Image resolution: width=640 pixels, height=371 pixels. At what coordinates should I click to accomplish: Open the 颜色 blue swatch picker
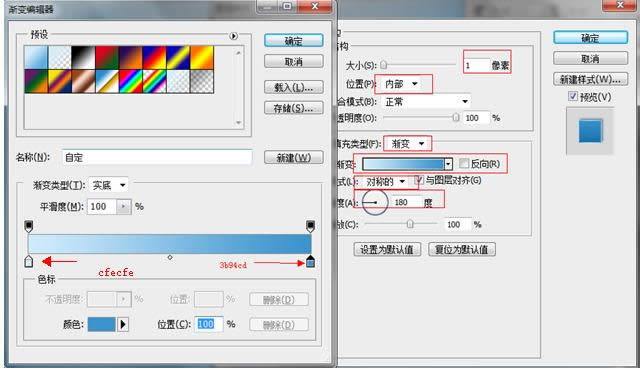click(102, 324)
